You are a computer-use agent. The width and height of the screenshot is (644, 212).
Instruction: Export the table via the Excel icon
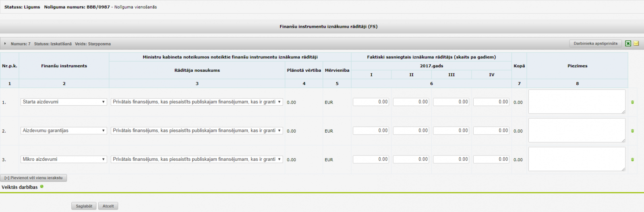pos(628,44)
